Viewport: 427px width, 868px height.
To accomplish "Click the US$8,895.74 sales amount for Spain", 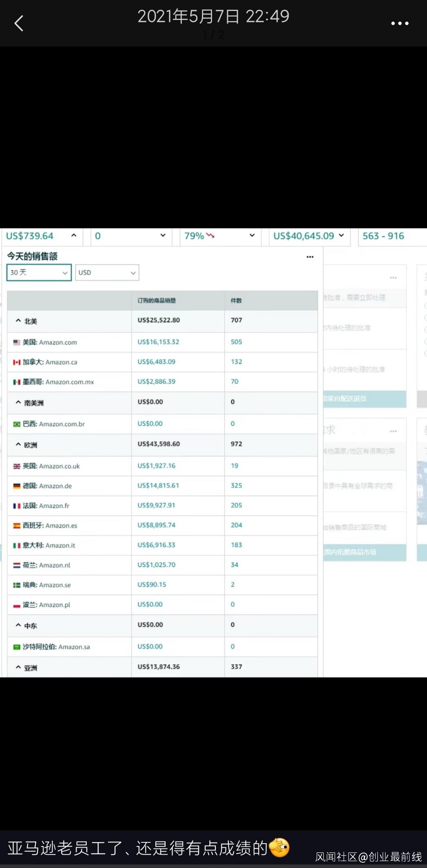I will (156, 526).
